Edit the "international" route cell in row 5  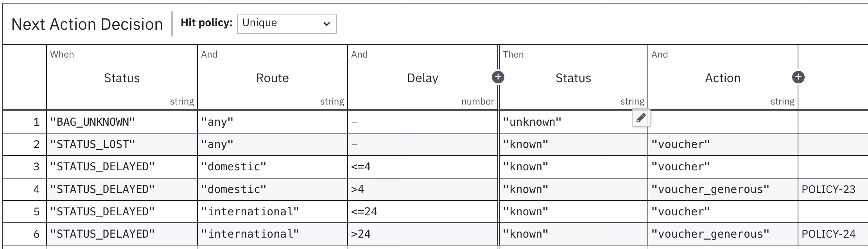coord(273,212)
